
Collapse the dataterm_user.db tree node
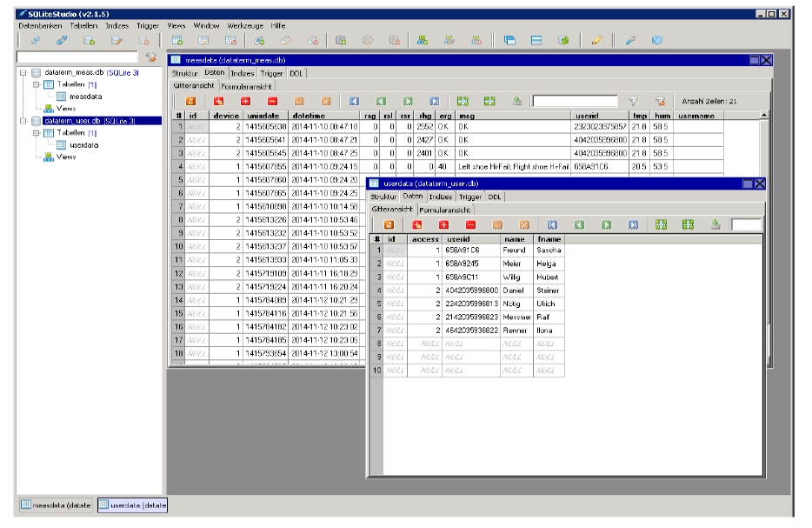coord(23,121)
